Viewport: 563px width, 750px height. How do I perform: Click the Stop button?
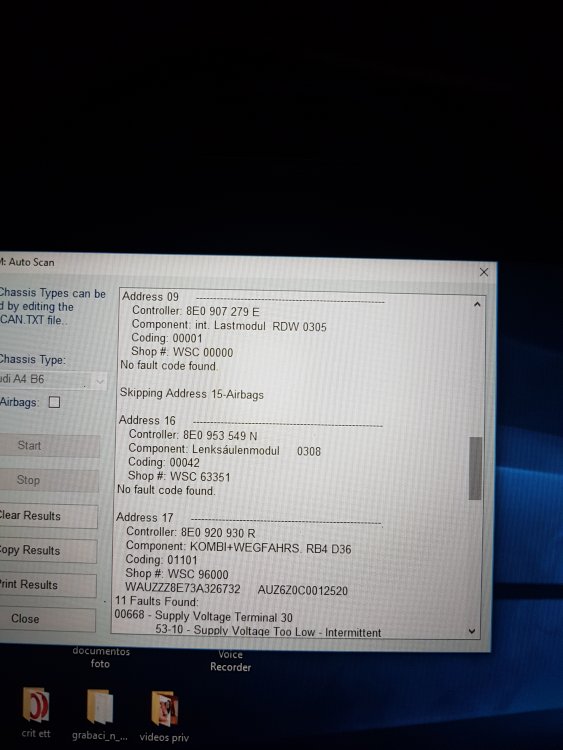coord(49,480)
